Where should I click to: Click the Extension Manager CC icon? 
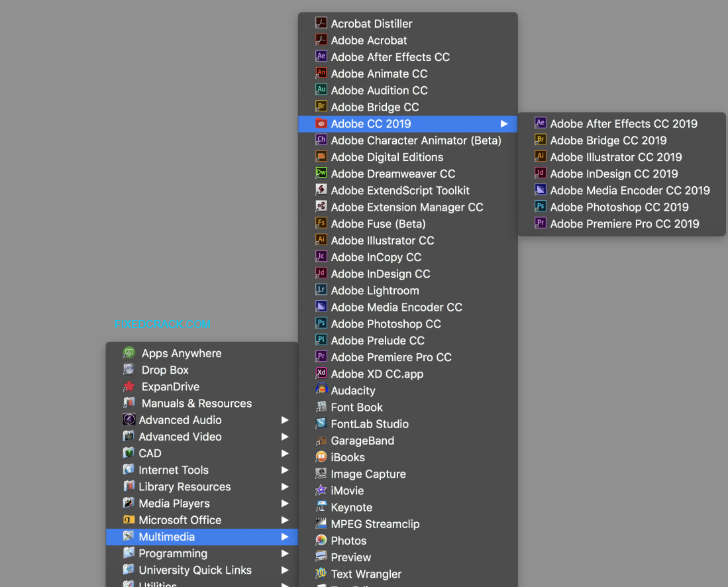(x=321, y=206)
